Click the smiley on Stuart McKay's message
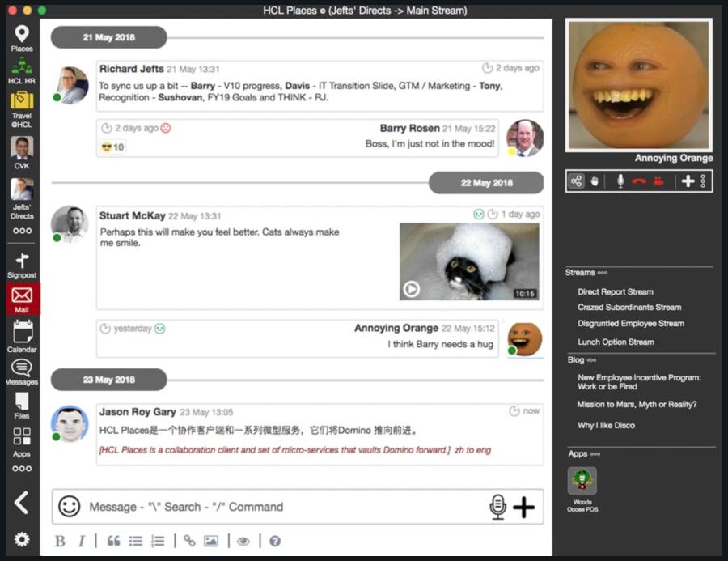This screenshot has width=728, height=561. coord(478,215)
